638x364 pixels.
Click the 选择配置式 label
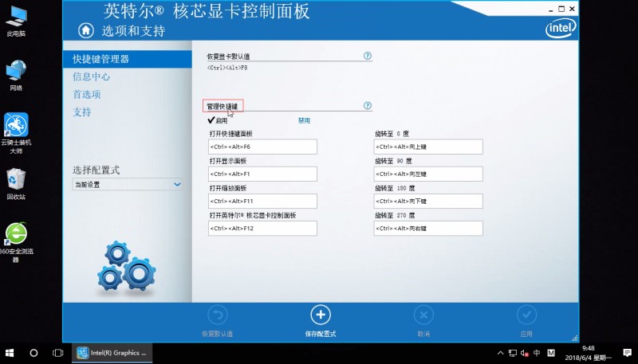pos(96,170)
